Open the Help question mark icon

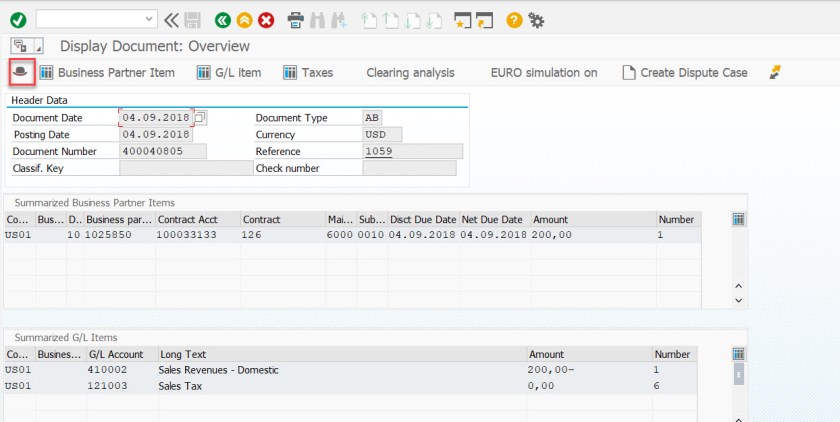(514, 19)
